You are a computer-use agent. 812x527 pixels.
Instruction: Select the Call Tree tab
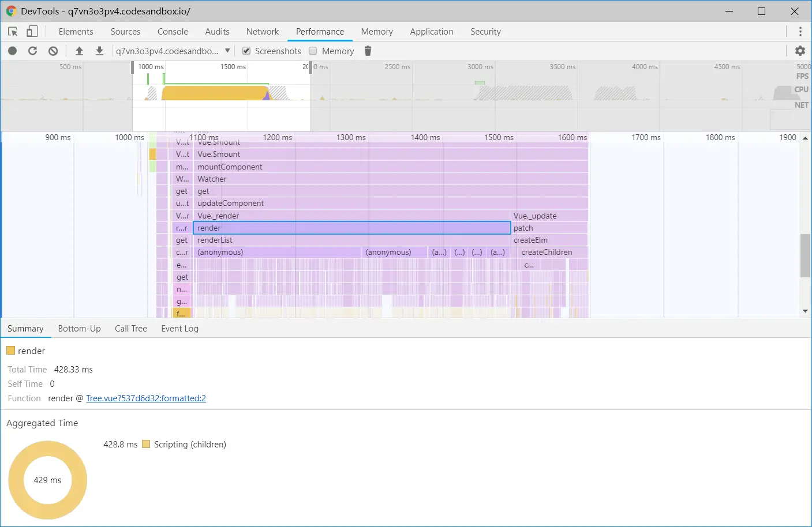coord(131,329)
